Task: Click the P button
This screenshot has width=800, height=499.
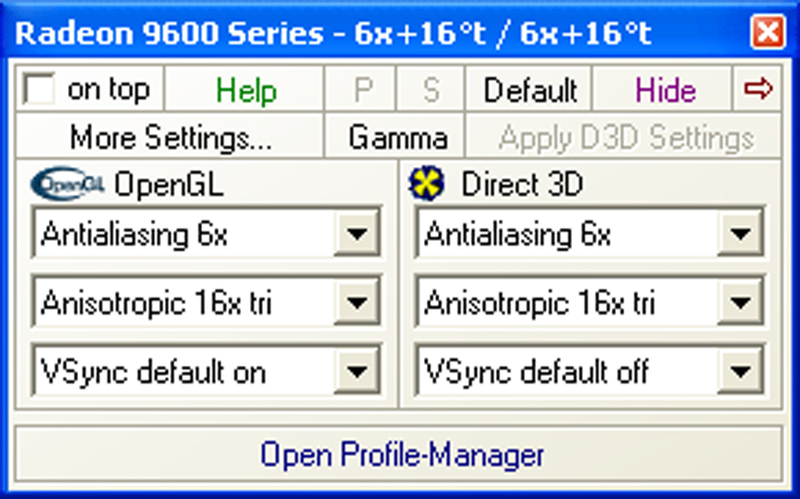Action: pyautogui.click(x=361, y=89)
